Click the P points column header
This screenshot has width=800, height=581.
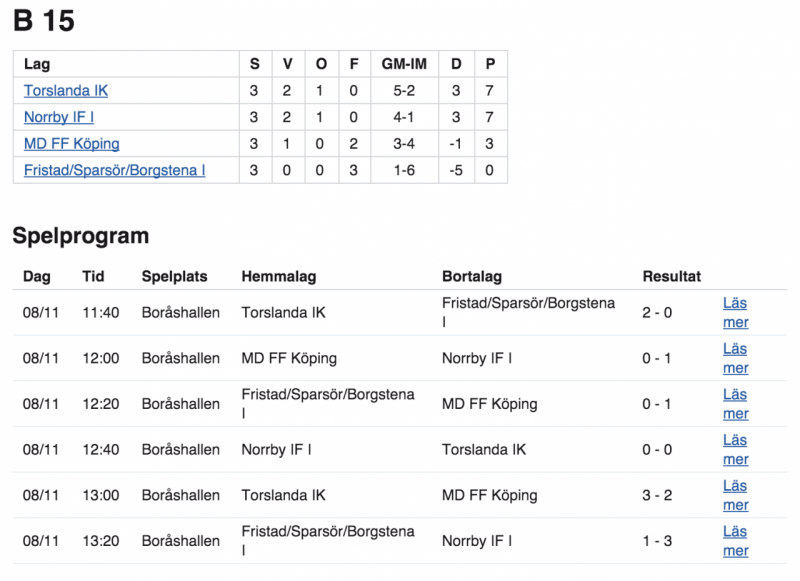(490, 64)
